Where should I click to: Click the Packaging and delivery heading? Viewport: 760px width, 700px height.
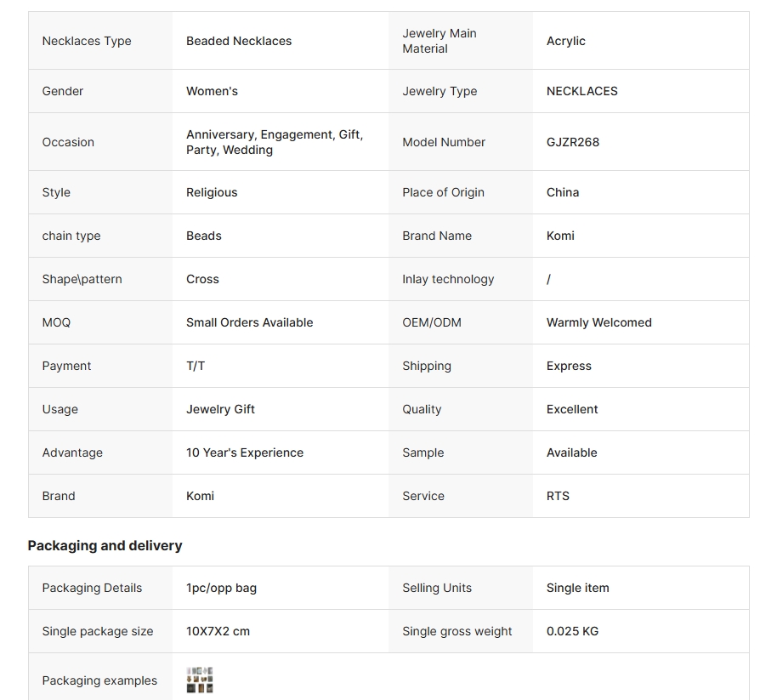[x=105, y=546]
